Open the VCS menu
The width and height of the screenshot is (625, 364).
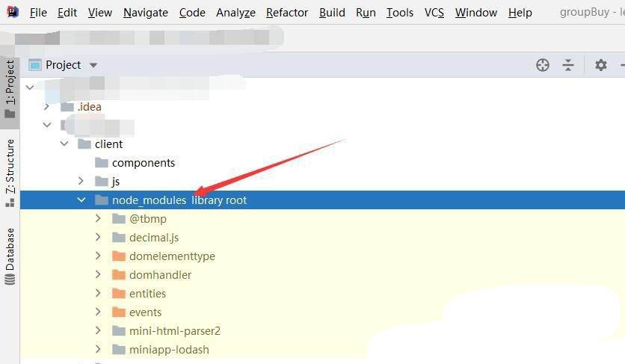tap(434, 12)
